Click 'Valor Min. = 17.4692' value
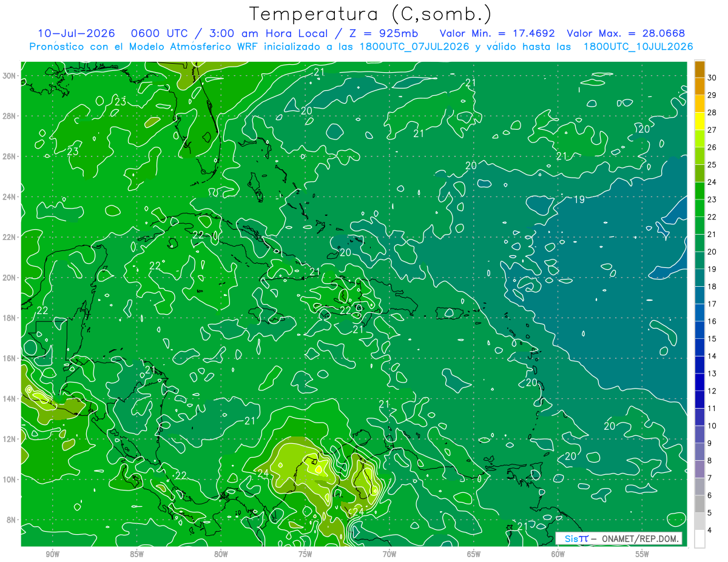Image resolution: width=728 pixels, height=562 pixels. [497, 33]
